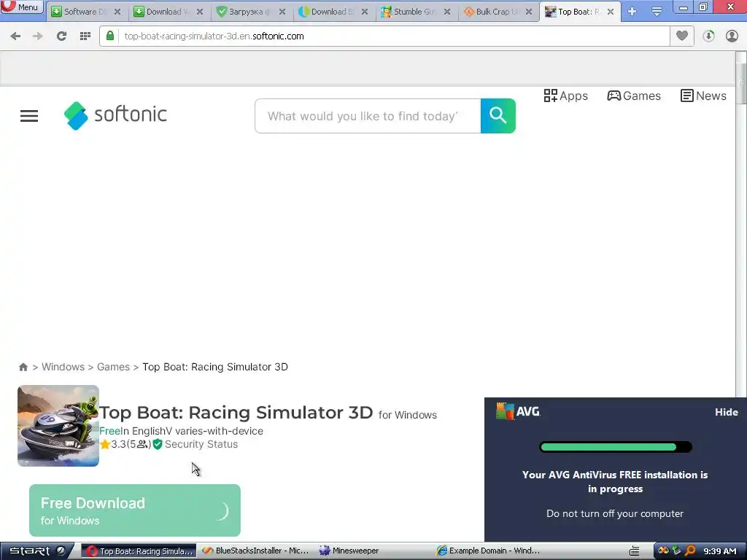
Task: Hide the AVG installation popup
Action: (726, 413)
